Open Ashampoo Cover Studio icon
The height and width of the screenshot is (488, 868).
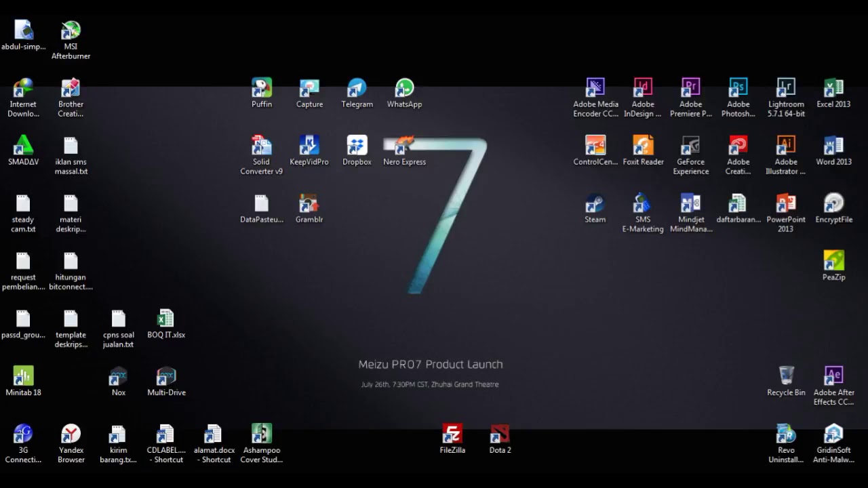click(262, 434)
